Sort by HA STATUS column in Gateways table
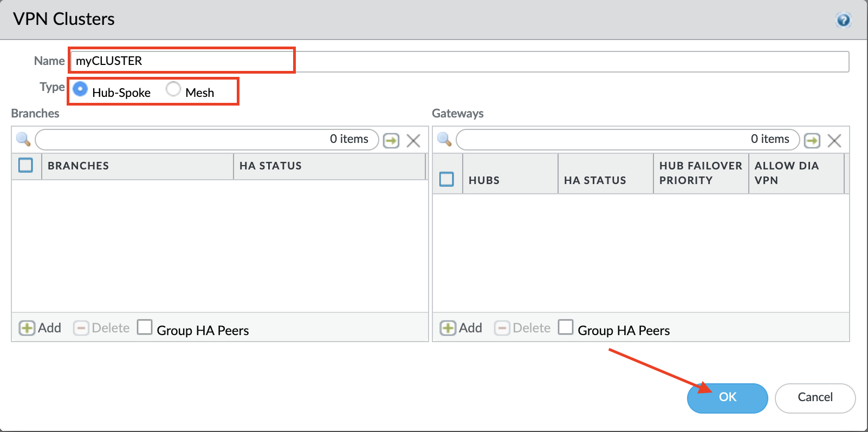The width and height of the screenshot is (868, 432). [606, 174]
